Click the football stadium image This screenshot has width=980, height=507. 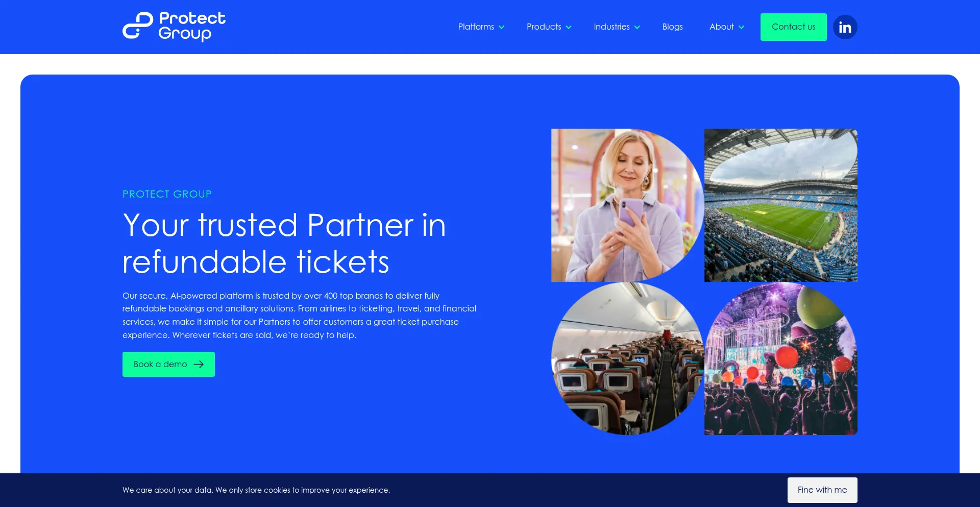(781, 205)
